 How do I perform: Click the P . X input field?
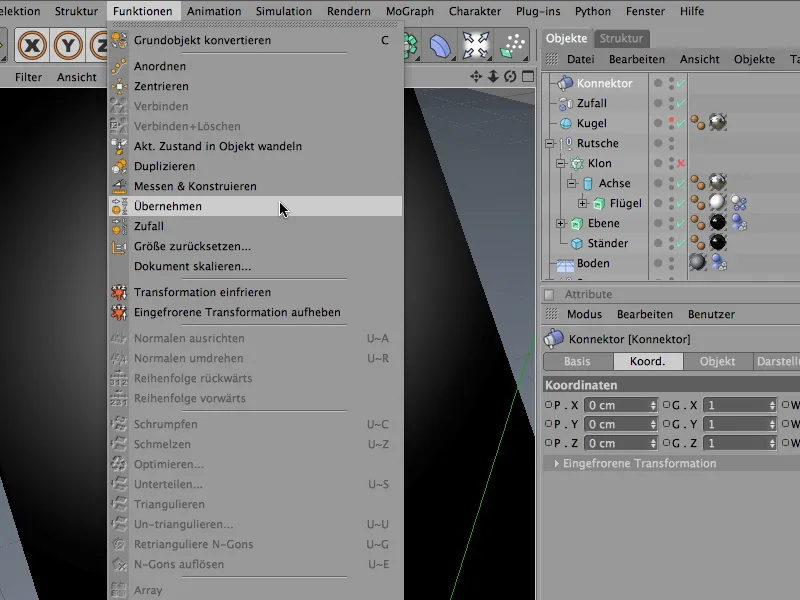pos(620,405)
